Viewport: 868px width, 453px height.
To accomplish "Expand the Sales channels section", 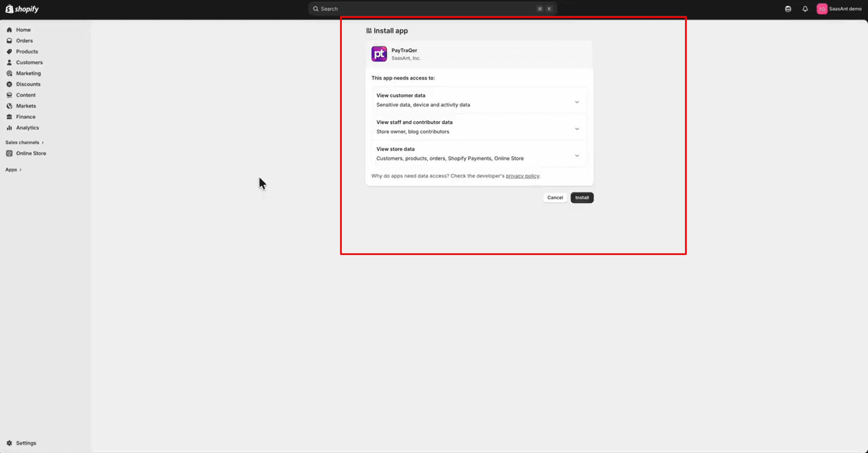I will (24, 142).
